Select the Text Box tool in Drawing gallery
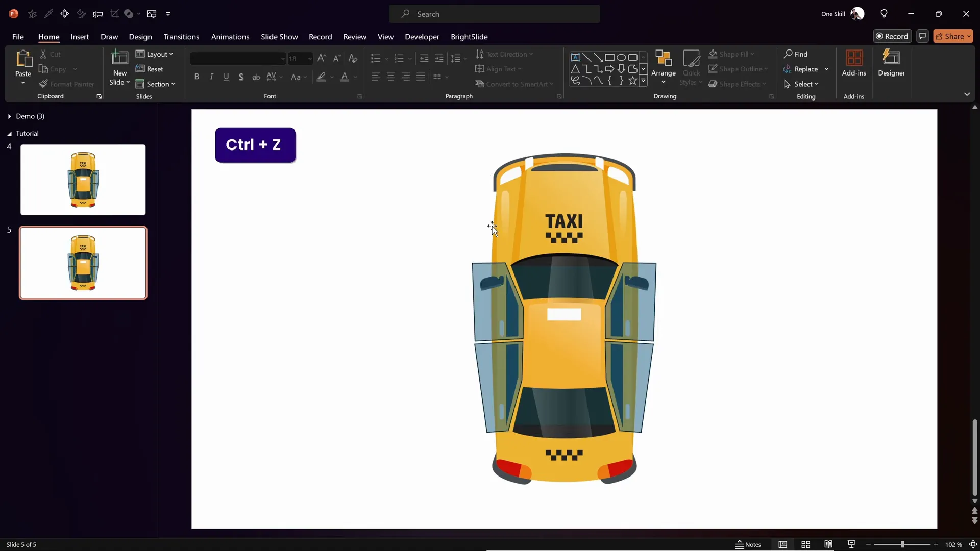Viewport: 980px width, 551px height. coord(576,57)
